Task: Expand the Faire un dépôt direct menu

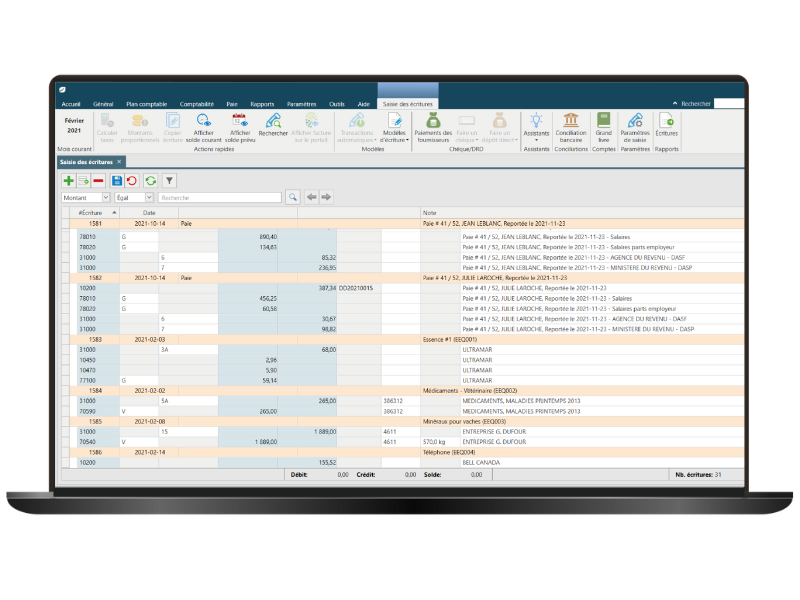Action: [499, 128]
